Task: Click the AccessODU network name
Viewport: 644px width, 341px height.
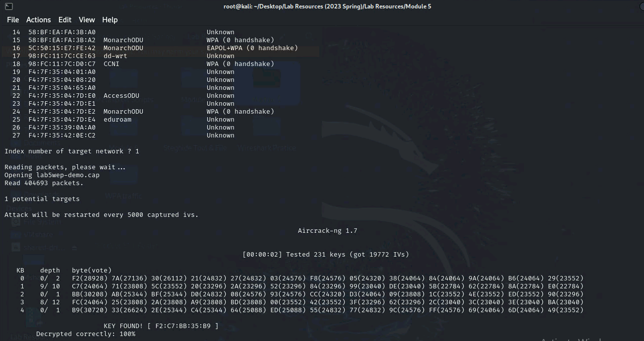Action: [121, 96]
